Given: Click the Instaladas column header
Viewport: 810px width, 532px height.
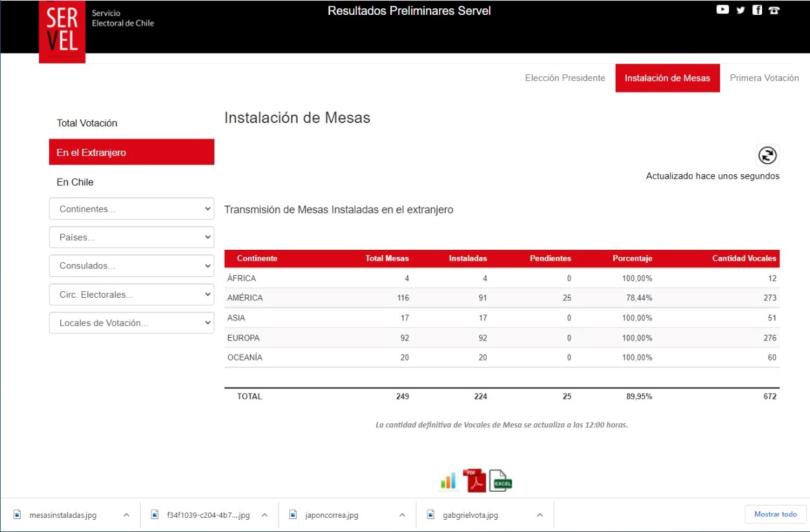Looking at the screenshot, I should tap(468, 258).
